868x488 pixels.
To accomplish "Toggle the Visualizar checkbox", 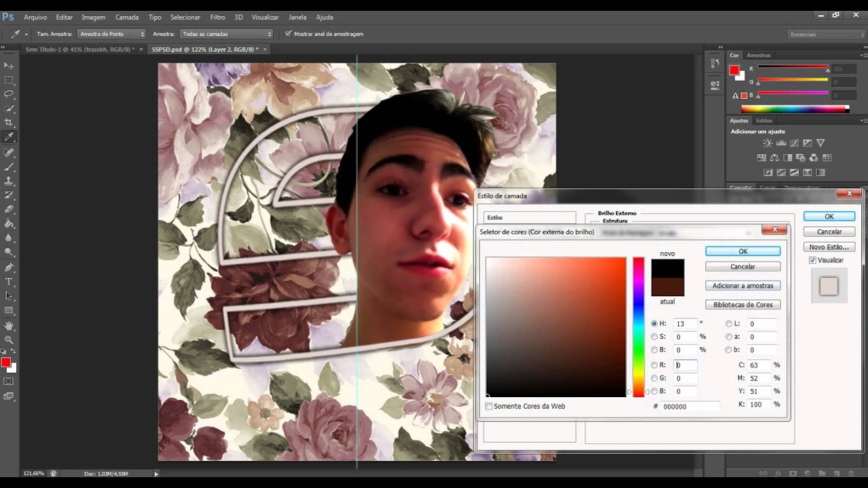I will [812, 260].
